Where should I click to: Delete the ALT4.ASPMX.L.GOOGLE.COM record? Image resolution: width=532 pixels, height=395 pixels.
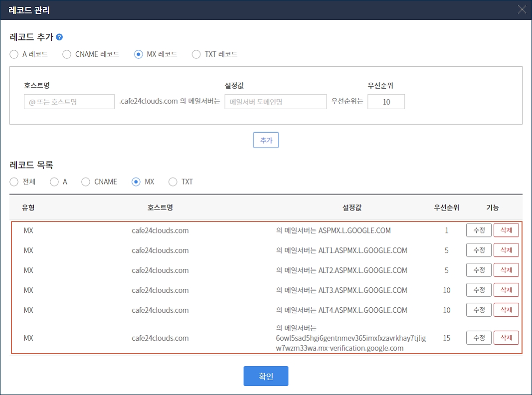point(506,310)
